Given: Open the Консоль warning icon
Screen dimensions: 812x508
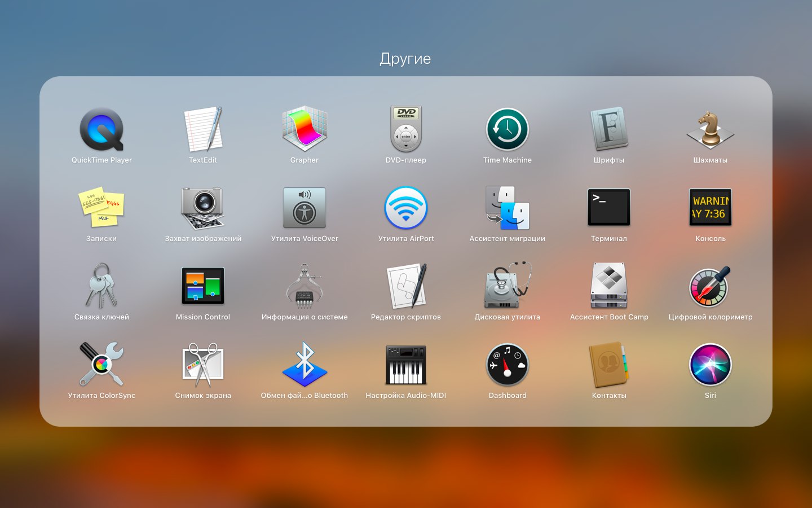Looking at the screenshot, I should 710,207.
